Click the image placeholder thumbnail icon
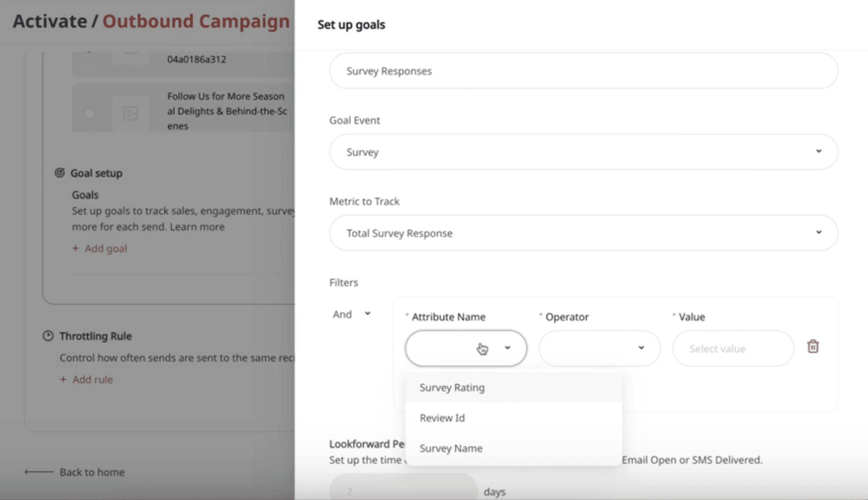This screenshot has width=868, height=500. click(x=130, y=113)
